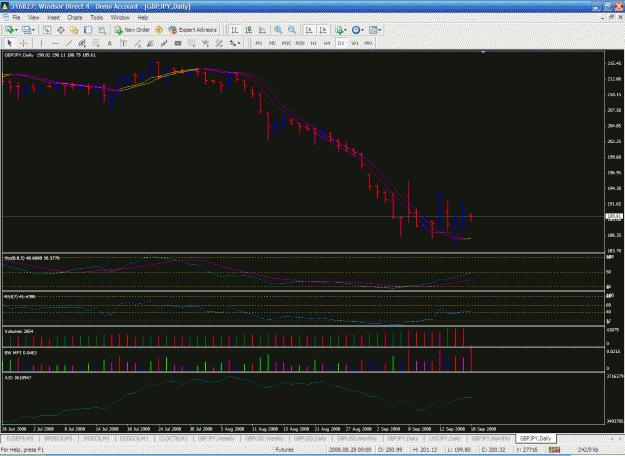Toggle the Expert Advisors button

pos(193,30)
